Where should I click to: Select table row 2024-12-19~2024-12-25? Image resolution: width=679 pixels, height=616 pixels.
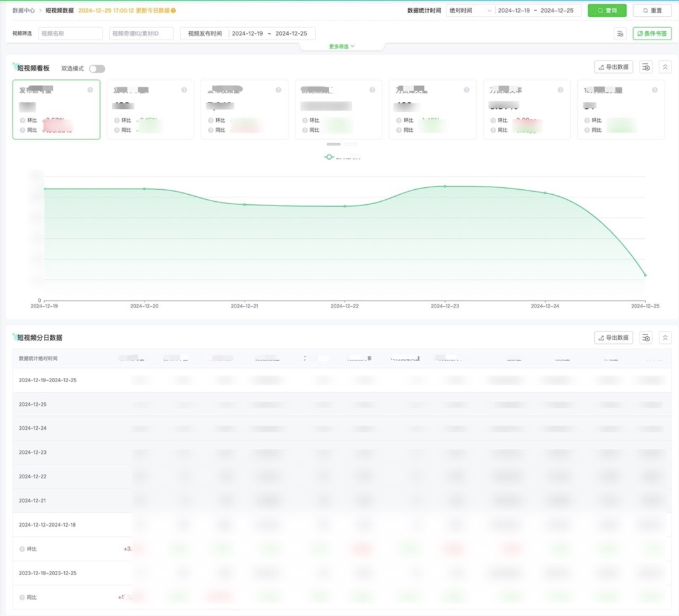[x=342, y=380]
